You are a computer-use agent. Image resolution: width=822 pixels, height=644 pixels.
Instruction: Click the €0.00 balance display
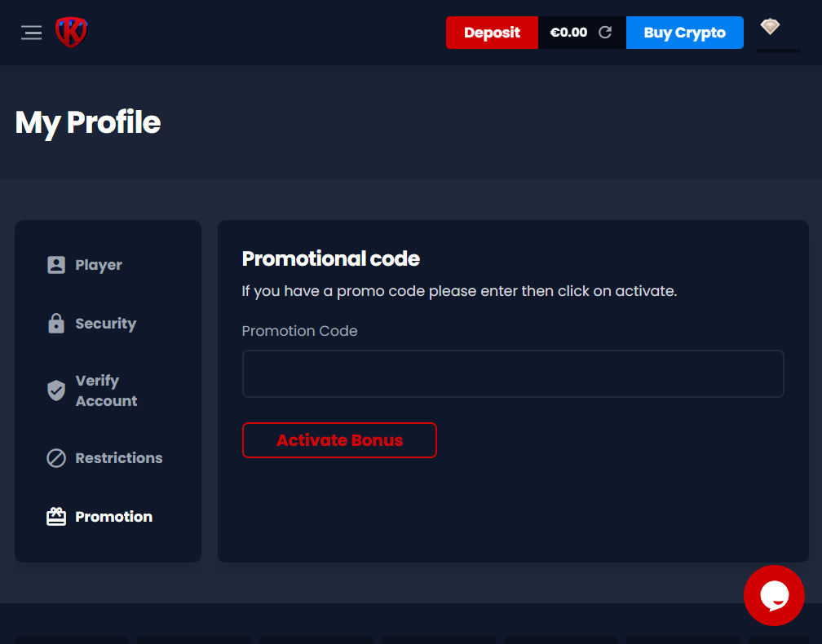click(x=568, y=33)
